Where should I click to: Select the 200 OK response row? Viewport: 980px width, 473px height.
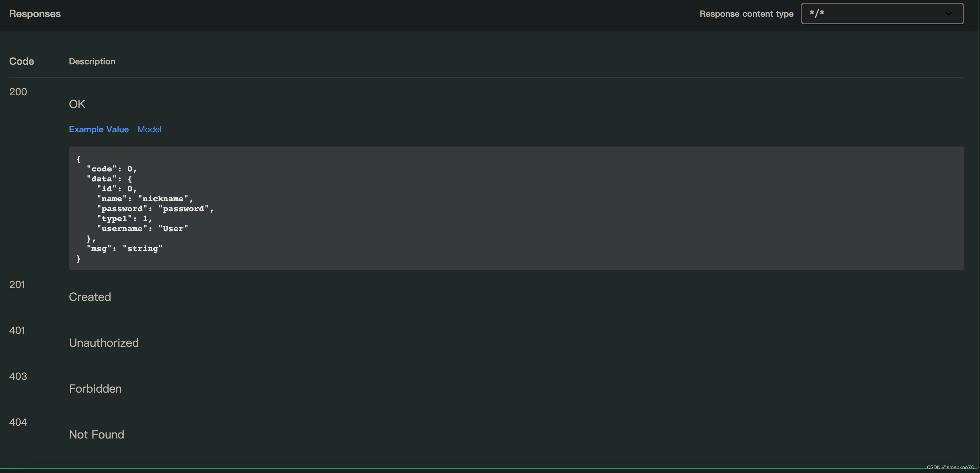pyautogui.click(x=18, y=92)
